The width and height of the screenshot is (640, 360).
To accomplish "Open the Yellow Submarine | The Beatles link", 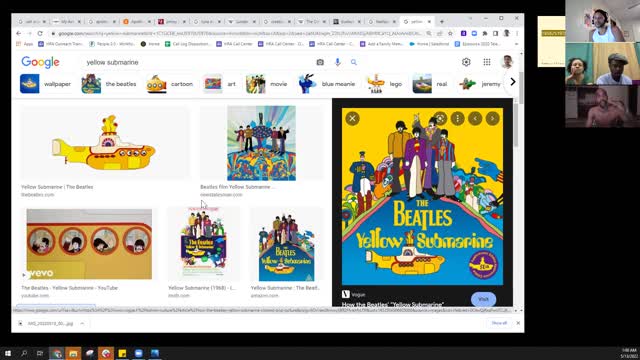I will (x=57, y=187).
